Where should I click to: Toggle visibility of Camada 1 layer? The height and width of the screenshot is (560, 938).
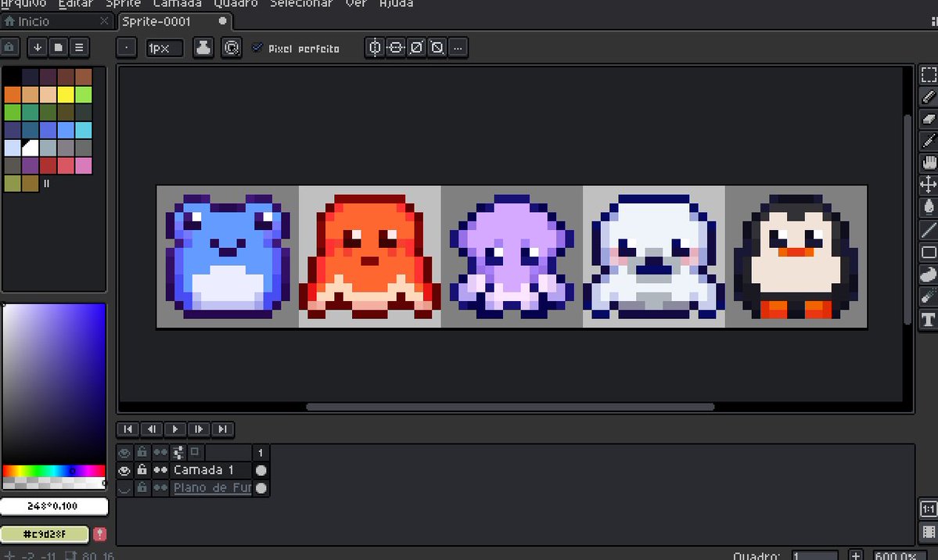coord(124,470)
